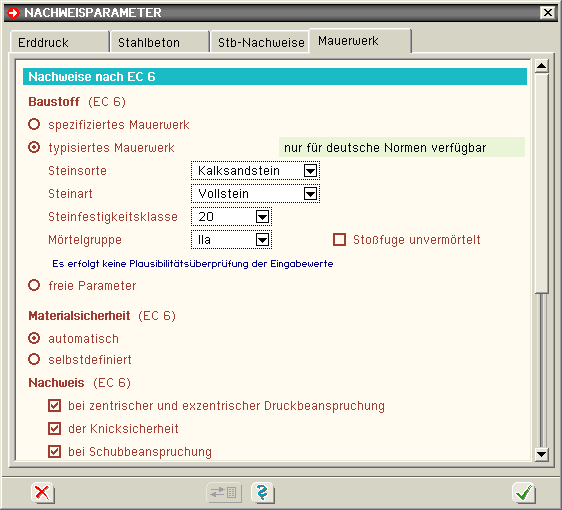Click the vertical scrollbar thumb
The image size is (562, 510).
coord(541,183)
